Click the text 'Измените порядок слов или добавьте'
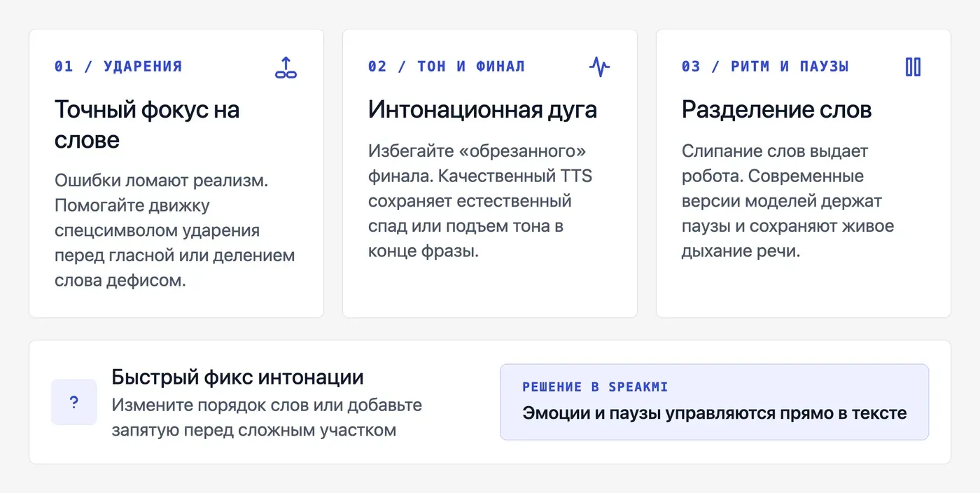The width and height of the screenshot is (980, 493). click(267, 405)
